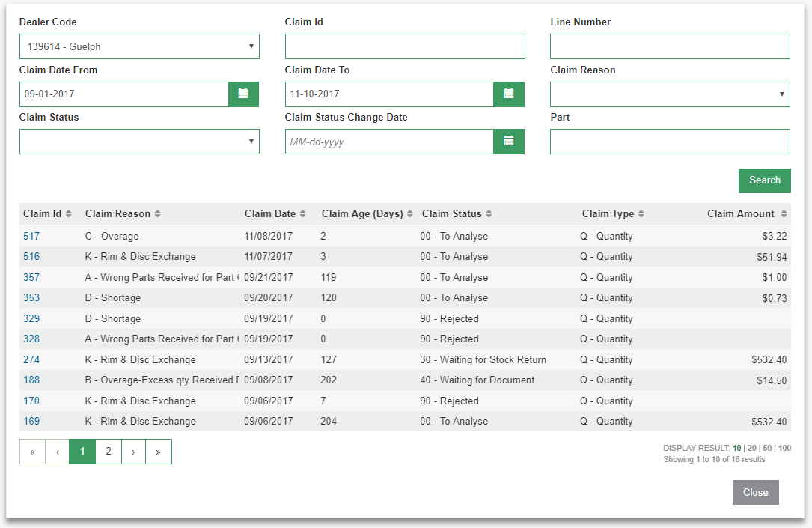Jump to page 2 of results
The image size is (812, 528).
tap(109, 452)
